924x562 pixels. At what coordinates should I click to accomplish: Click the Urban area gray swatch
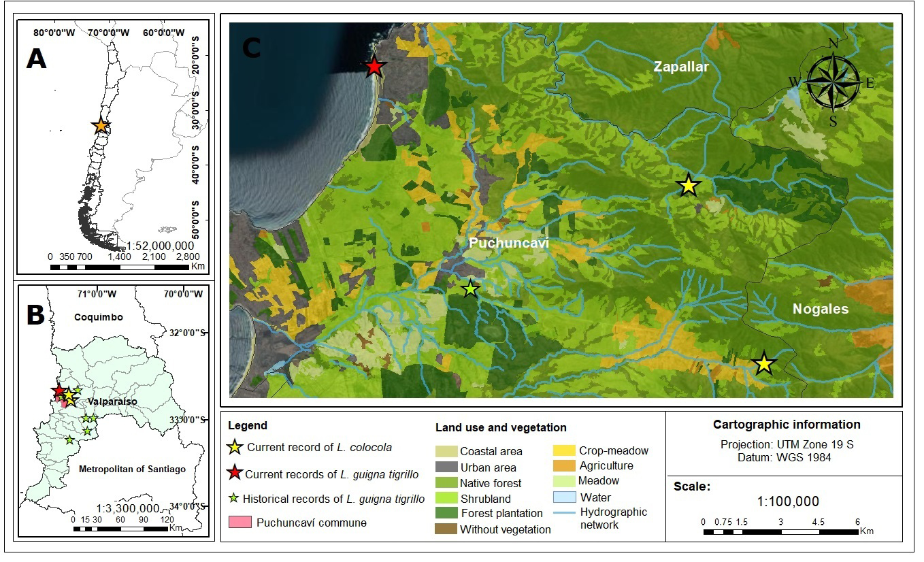[446, 467]
